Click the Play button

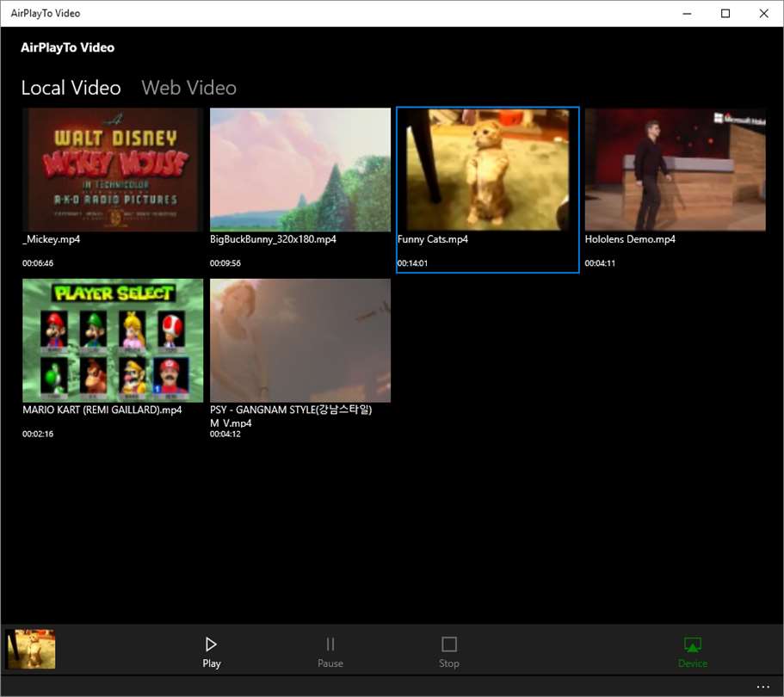(x=211, y=652)
